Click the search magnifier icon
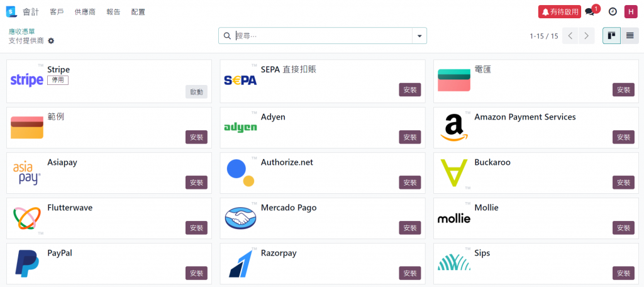Image resolution: width=644 pixels, height=287 pixels. point(226,36)
